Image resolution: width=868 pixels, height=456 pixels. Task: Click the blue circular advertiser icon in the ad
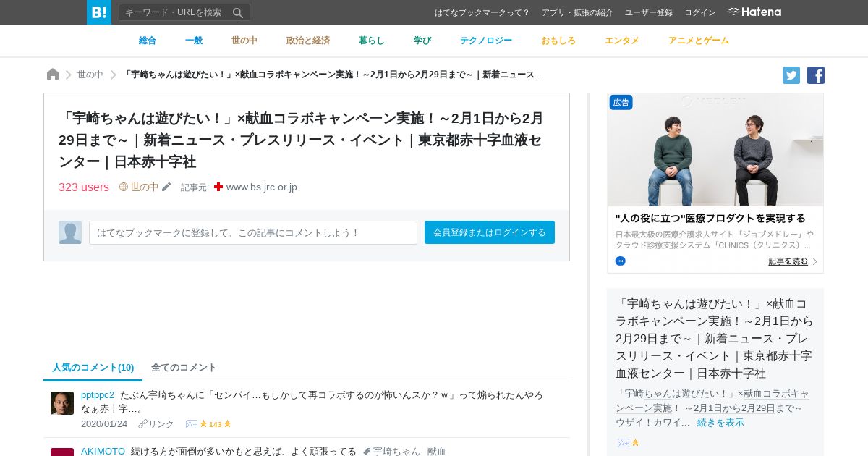[x=620, y=261]
